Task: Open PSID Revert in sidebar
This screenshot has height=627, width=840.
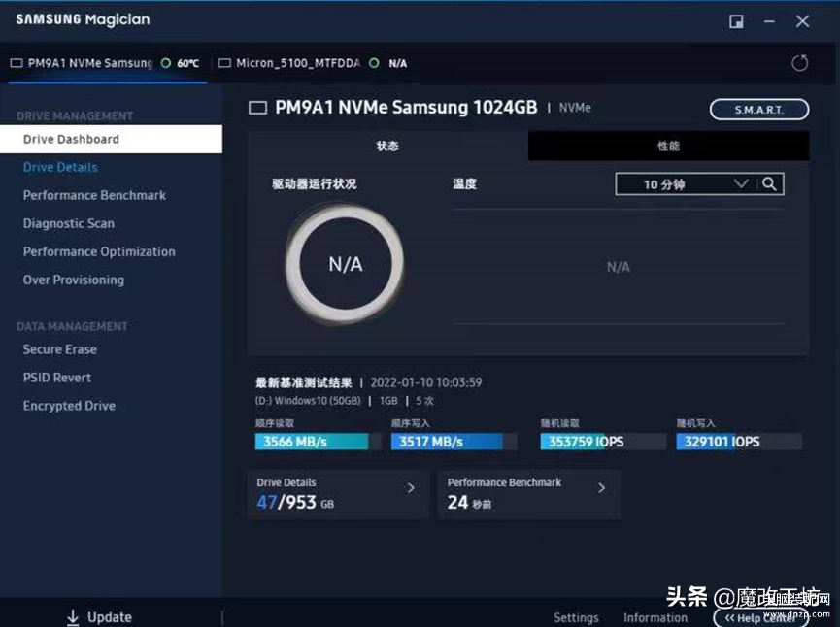Action: tap(57, 378)
